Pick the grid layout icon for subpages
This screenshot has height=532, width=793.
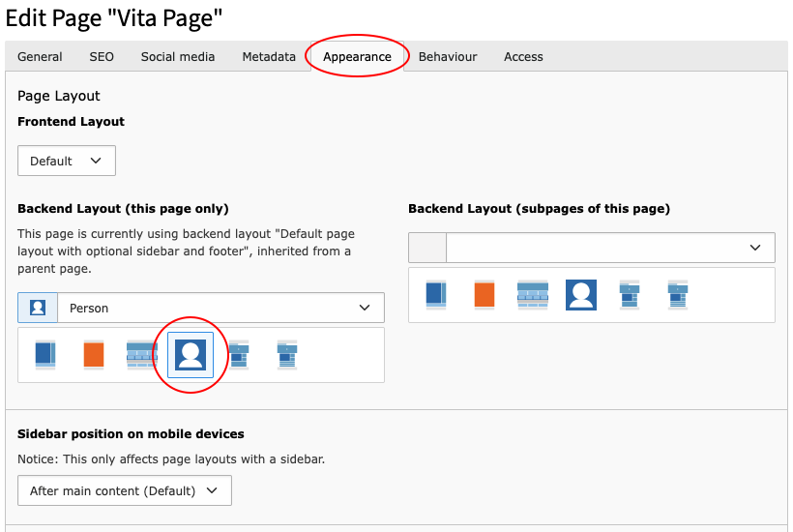pos(533,295)
